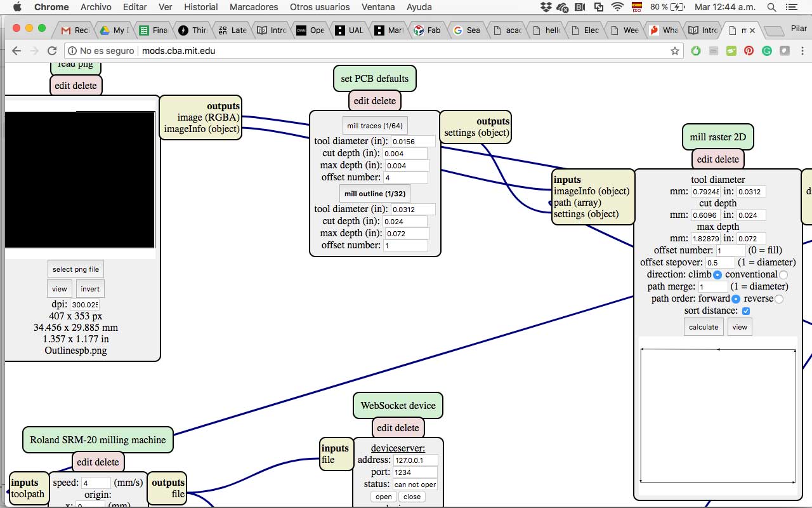
Task: Switch to the Google 'Sea' tab
Action: [466, 30]
